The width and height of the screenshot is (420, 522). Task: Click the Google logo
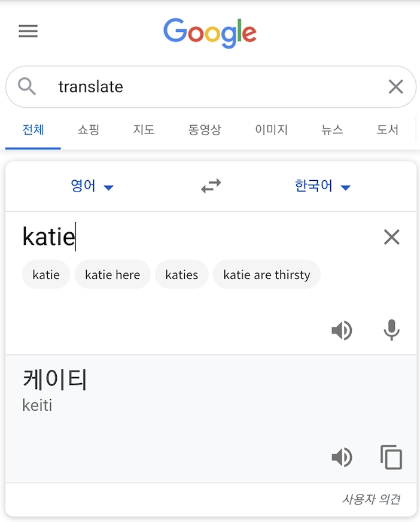tap(210, 32)
